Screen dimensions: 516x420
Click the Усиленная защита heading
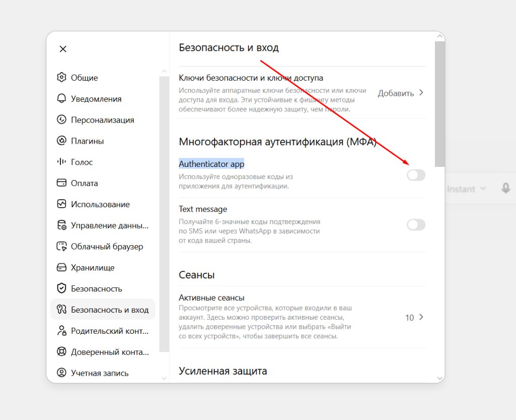[223, 371]
